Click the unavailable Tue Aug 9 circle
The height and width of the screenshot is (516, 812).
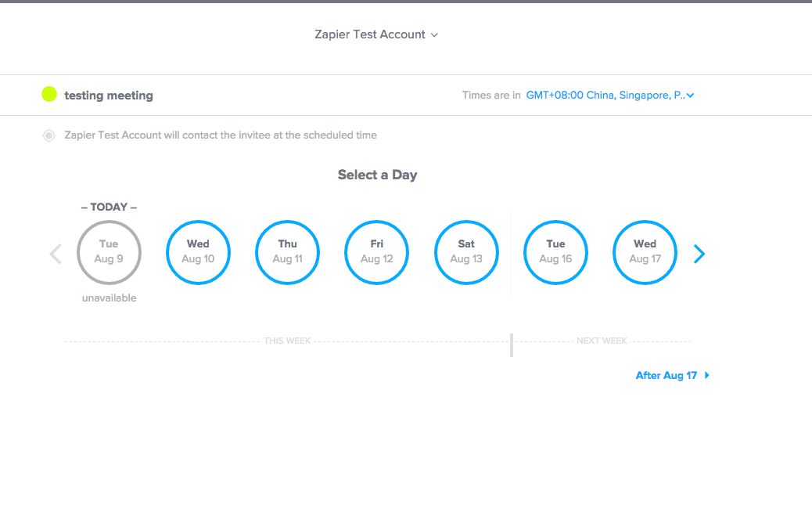109,252
